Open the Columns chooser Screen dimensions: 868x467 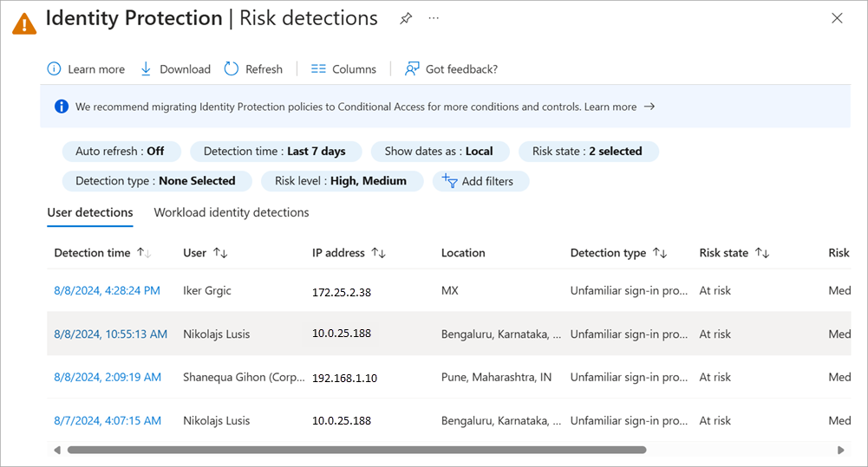tap(343, 69)
